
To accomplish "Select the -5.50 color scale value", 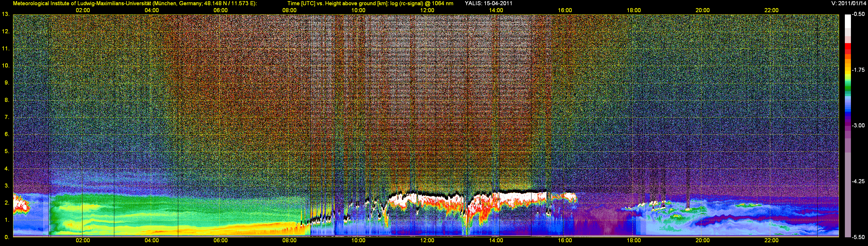I will click(x=858, y=237).
